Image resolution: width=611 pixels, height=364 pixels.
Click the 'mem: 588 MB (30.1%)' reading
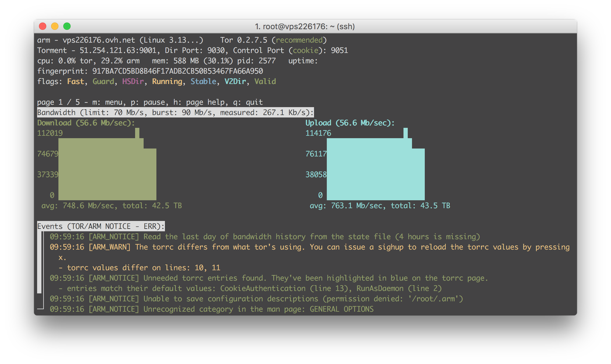click(192, 61)
